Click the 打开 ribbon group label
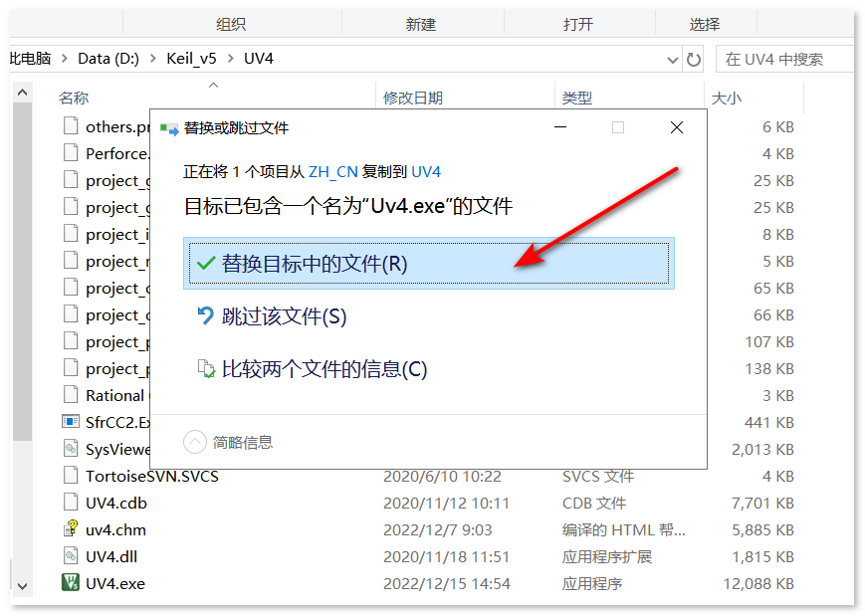Image resolution: width=865 pixels, height=616 pixels. click(578, 24)
